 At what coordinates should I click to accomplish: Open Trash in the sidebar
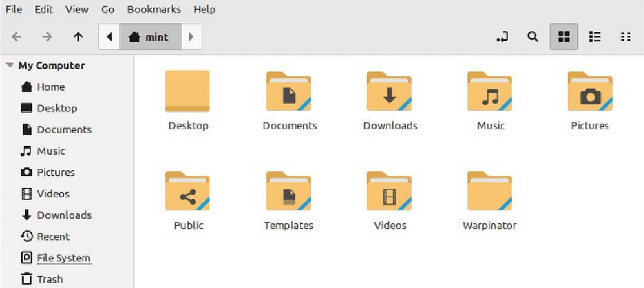50,279
